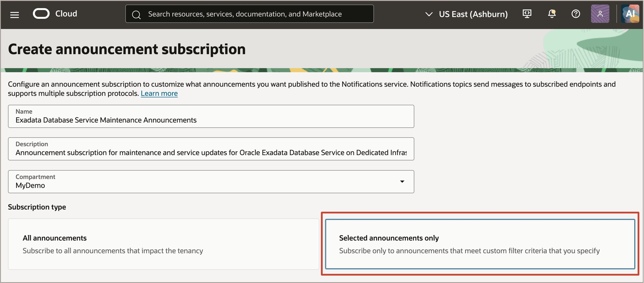The height and width of the screenshot is (283, 644).
Task: Go to Cloud home in header
Action: 66,14
